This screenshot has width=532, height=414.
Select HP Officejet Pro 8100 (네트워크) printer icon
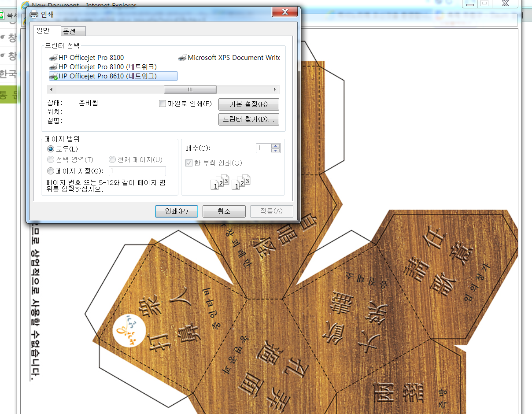(53, 67)
